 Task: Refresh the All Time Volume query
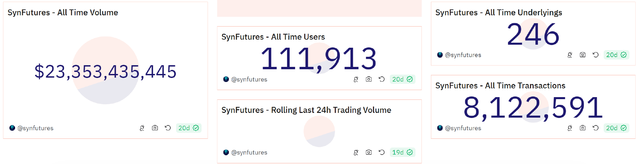pyautogui.click(x=168, y=128)
